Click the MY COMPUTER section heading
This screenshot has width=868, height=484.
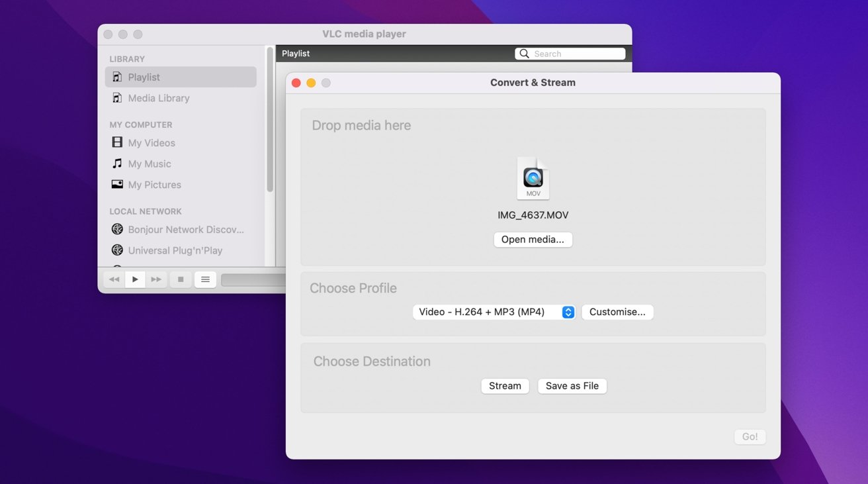(141, 124)
